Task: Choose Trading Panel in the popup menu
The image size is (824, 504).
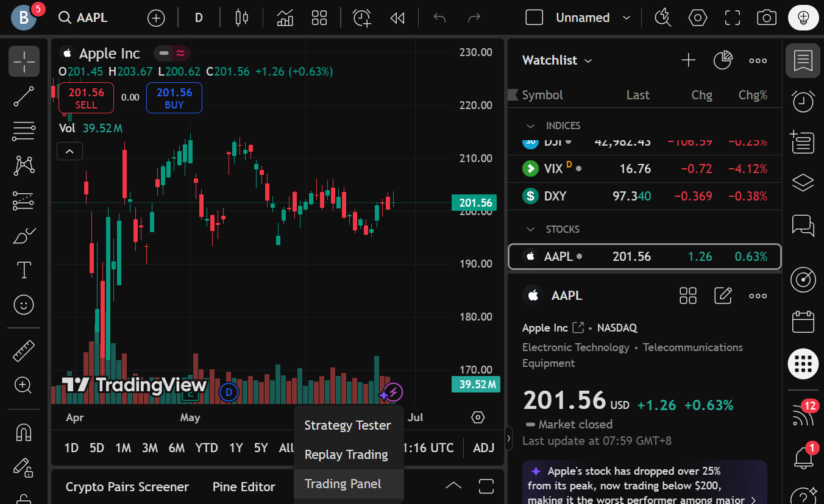Action: [x=348, y=484]
